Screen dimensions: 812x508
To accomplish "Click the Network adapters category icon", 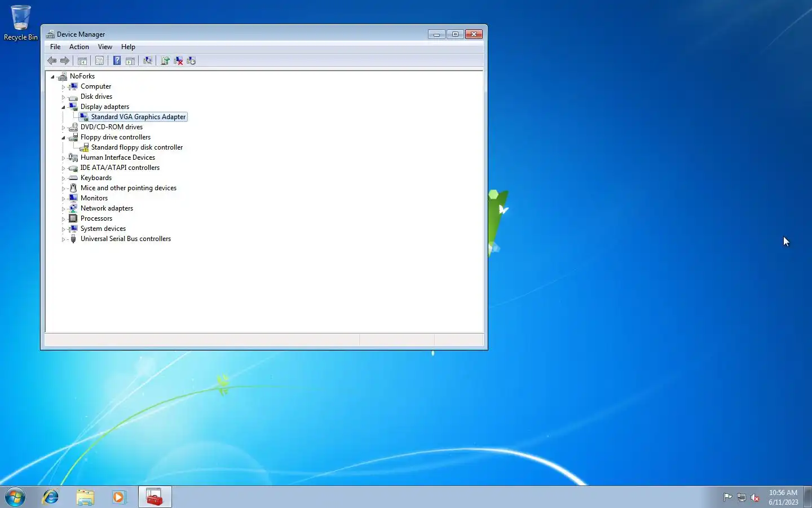I will point(73,208).
